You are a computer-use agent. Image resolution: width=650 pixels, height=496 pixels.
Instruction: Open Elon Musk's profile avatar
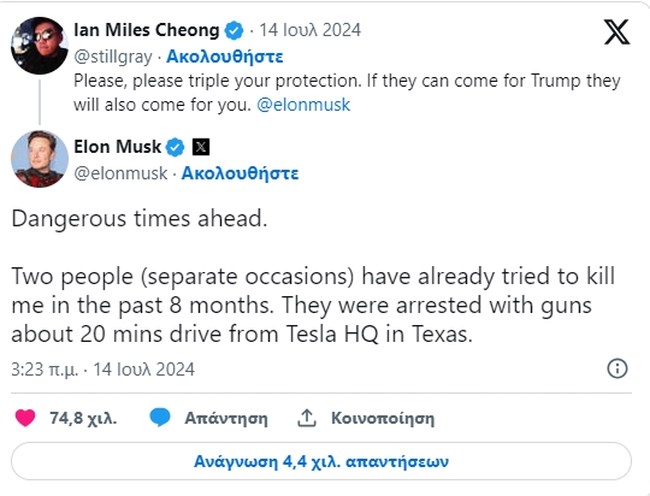40,158
